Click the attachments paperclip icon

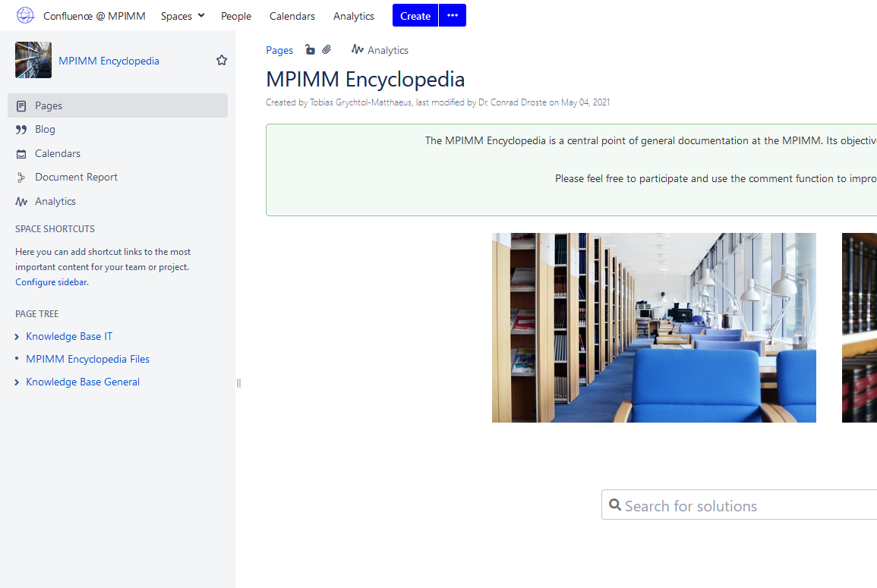(327, 50)
